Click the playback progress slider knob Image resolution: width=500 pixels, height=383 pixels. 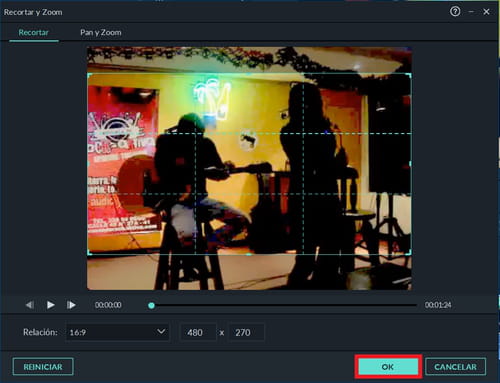click(x=151, y=305)
